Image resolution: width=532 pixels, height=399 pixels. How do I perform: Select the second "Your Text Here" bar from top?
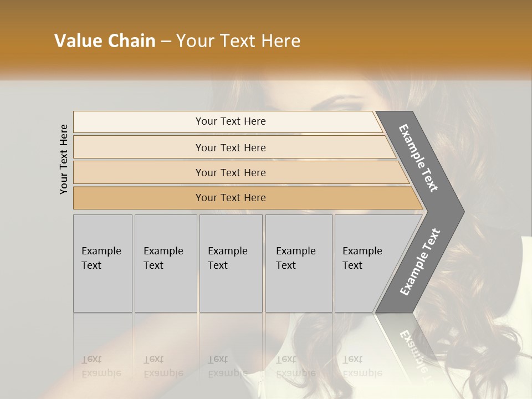(230, 148)
